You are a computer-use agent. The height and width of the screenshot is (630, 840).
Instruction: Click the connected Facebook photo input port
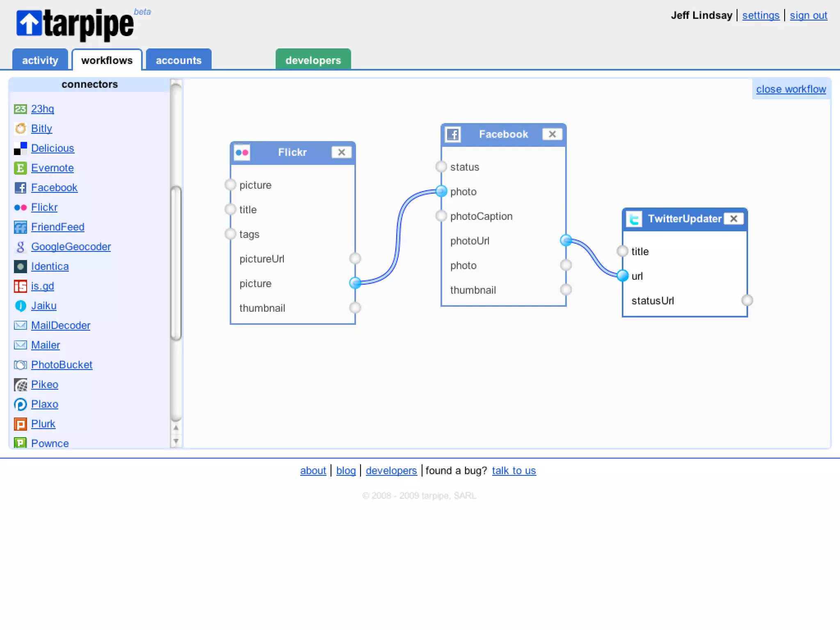click(x=441, y=191)
